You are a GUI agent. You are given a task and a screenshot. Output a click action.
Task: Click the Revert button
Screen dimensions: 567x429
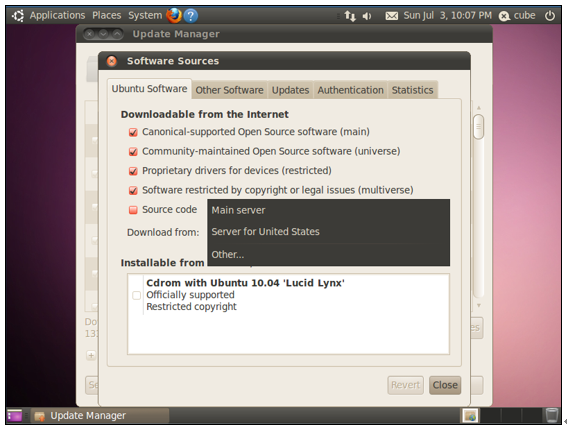tap(405, 385)
